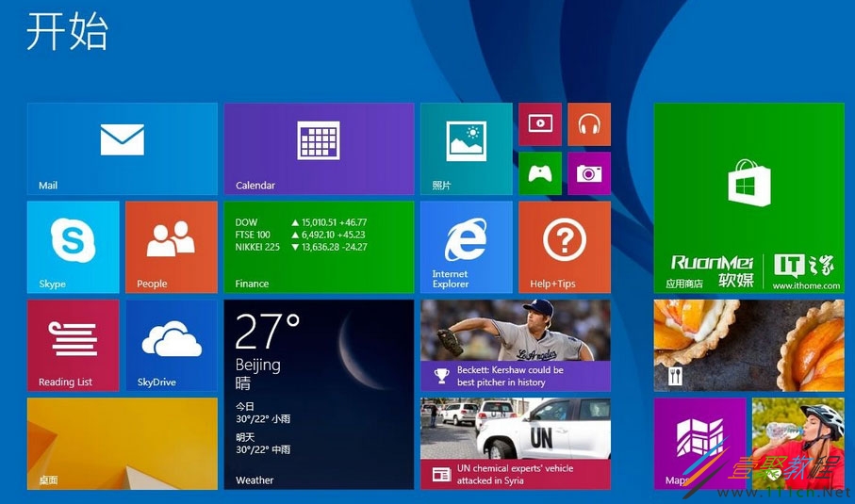
Task: Launch Skype from its tile
Action: point(74,248)
